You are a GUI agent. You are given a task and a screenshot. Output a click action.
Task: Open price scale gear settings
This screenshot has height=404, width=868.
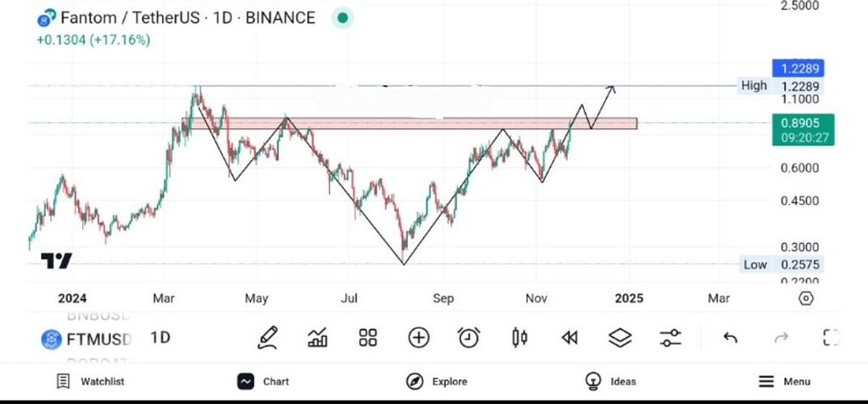[806, 298]
